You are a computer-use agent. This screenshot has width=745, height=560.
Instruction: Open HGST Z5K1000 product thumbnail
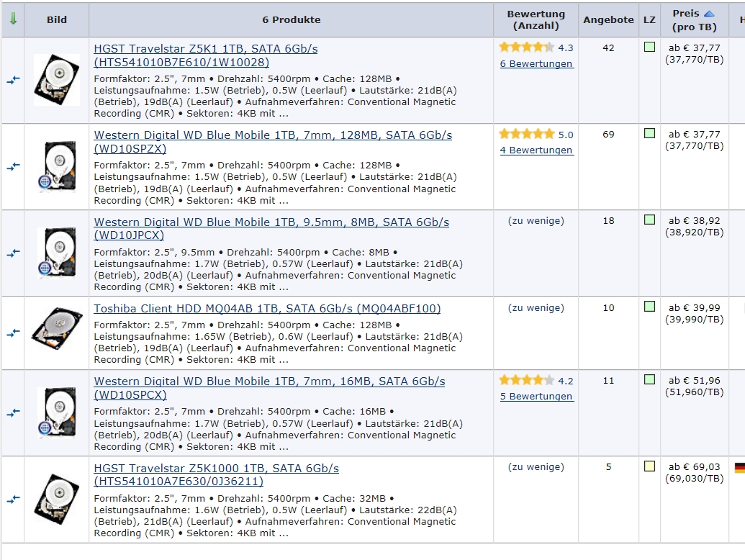point(57,499)
